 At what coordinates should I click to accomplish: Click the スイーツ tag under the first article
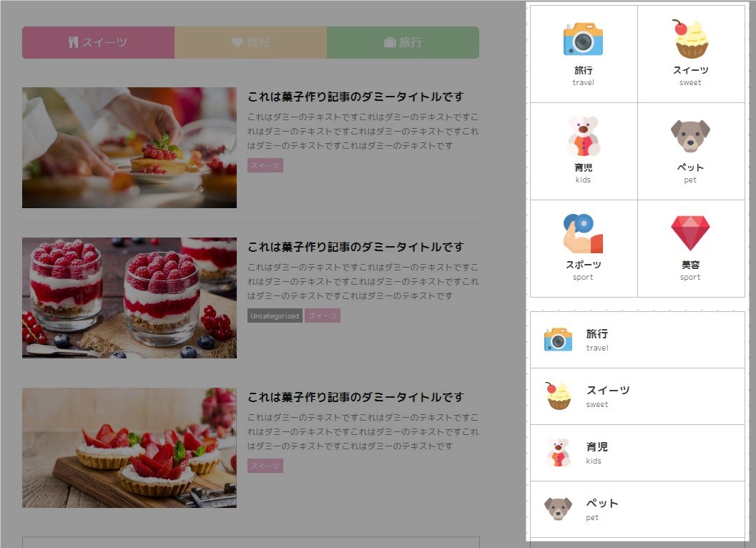(x=265, y=165)
